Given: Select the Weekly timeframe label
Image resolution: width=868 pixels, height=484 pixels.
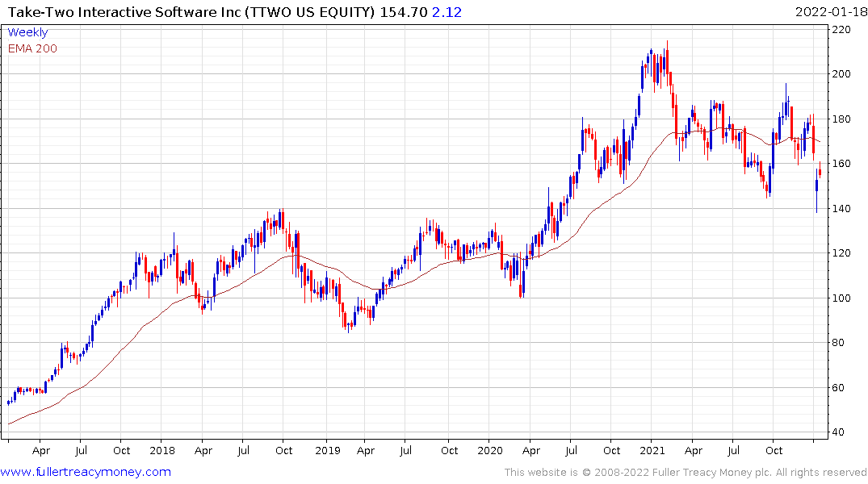Looking at the screenshot, I should pyautogui.click(x=27, y=33).
